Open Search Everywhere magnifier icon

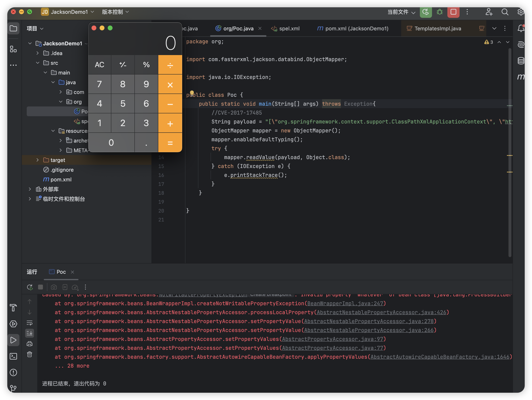pyautogui.click(x=505, y=12)
